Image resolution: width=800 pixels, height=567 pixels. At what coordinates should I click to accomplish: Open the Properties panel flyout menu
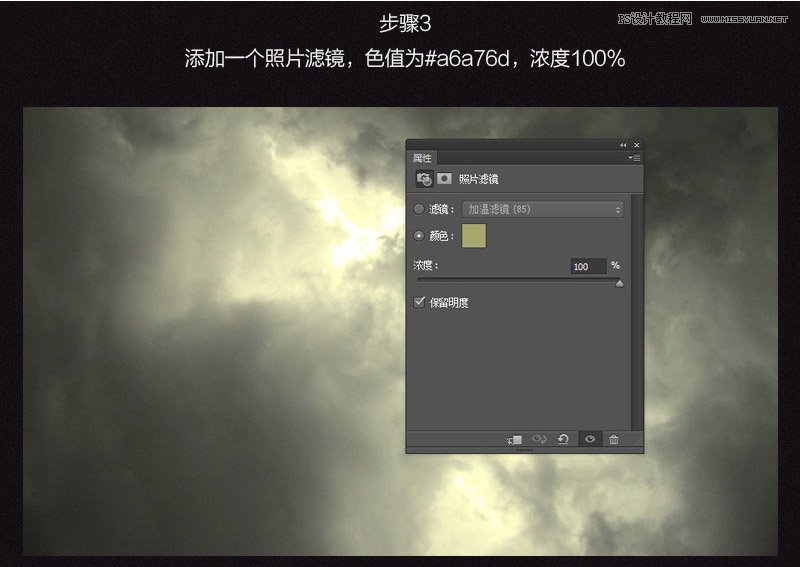click(x=635, y=158)
